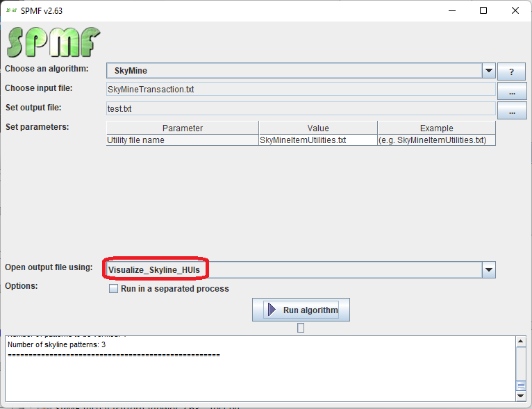532x409 pixels.
Task: Maximize the SPMF window
Action: pos(483,10)
